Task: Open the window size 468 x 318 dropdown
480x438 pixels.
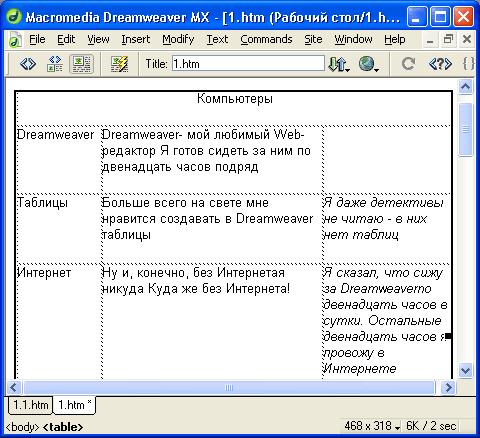Action: point(372,426)
